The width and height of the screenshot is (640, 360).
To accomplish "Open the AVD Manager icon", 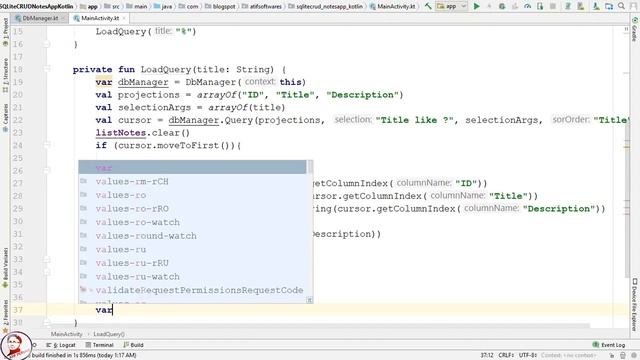I will coord(580,6).
